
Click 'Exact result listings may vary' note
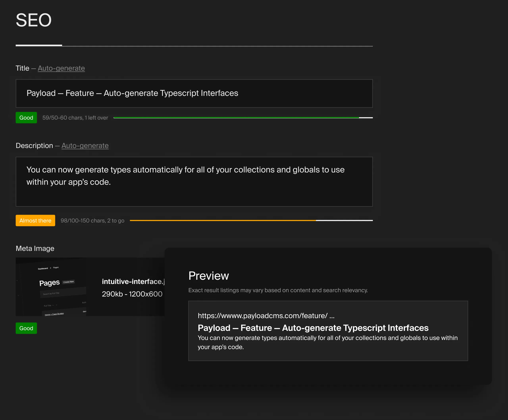(x=278, y=290)
